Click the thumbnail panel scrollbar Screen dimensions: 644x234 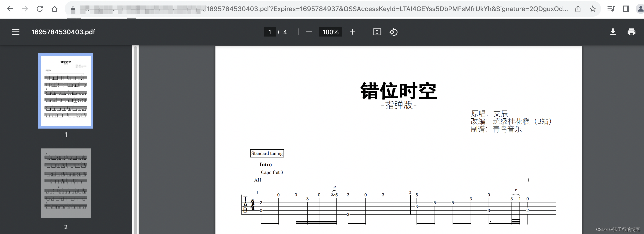(x=135, y=139)
